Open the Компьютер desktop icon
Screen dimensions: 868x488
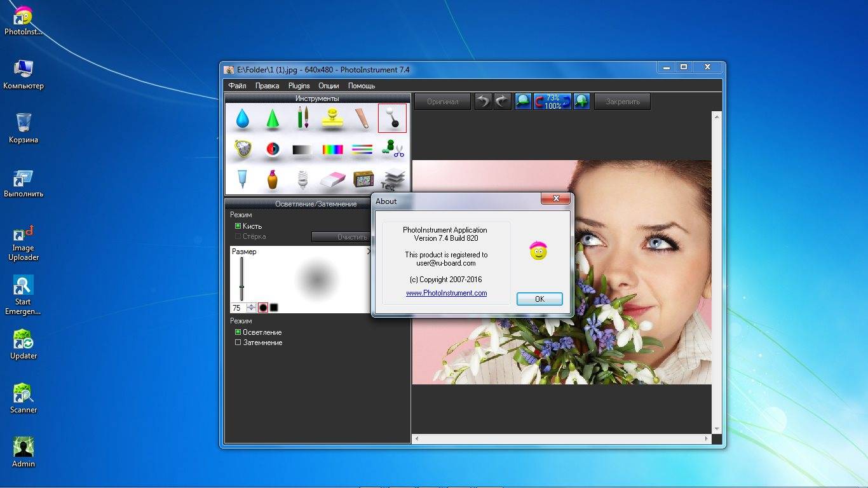(x=24, y=74)
